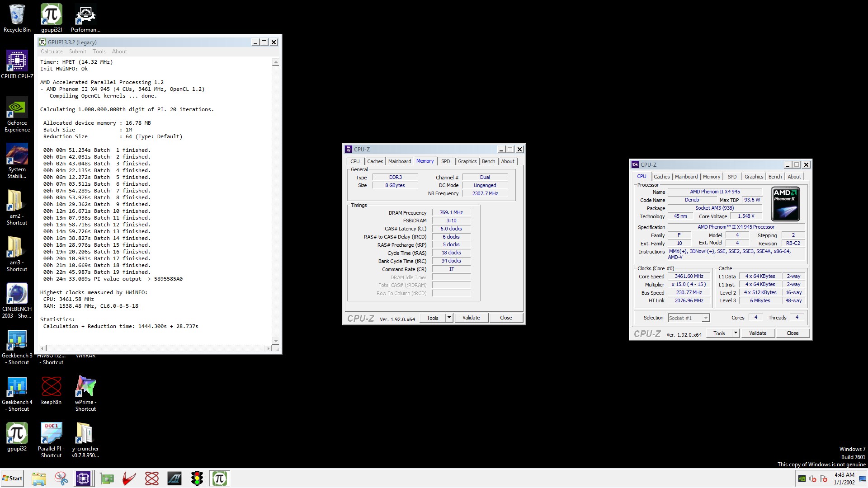Open the Snipping Tool taskbar icon
Image resolution: width=868 pixels, height=488 pixels.
point(61,479)
